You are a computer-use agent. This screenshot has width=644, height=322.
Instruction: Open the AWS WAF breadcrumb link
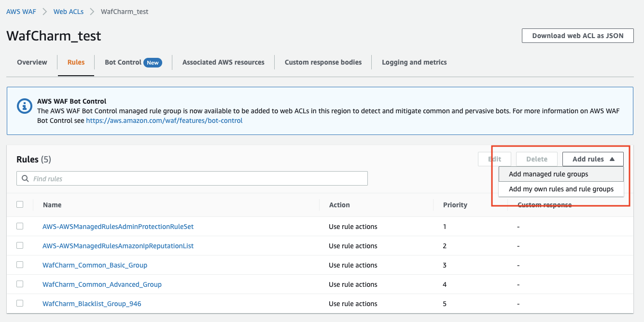coord(21,12)
